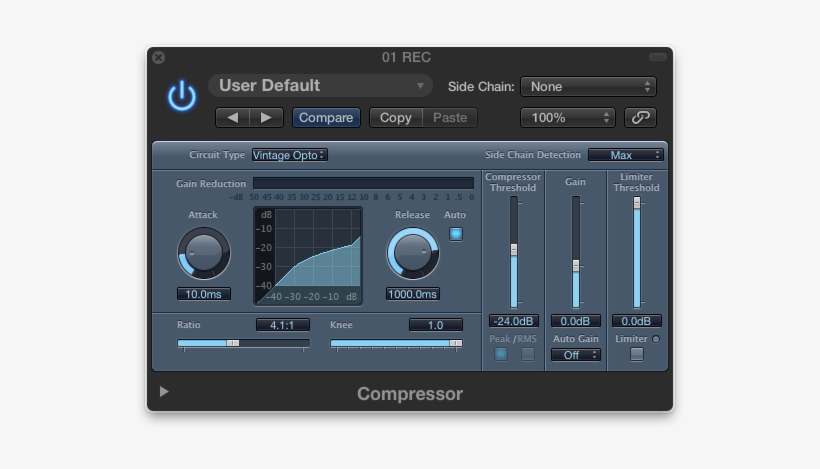
Task: Click the Copy button
Action: coord(396,118)
